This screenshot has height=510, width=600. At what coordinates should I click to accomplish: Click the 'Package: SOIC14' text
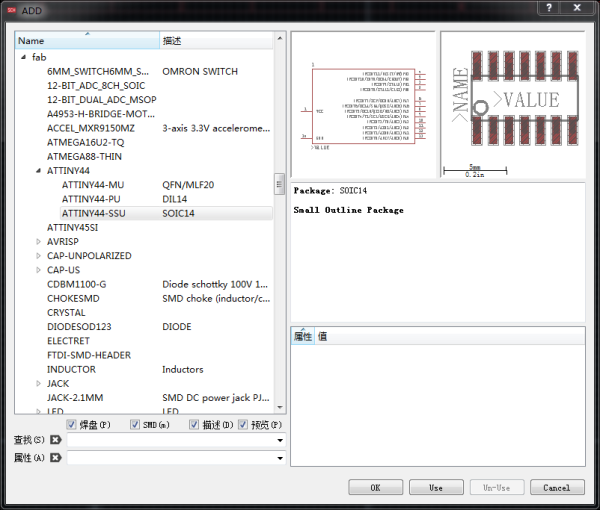click(x=330, y=191)
